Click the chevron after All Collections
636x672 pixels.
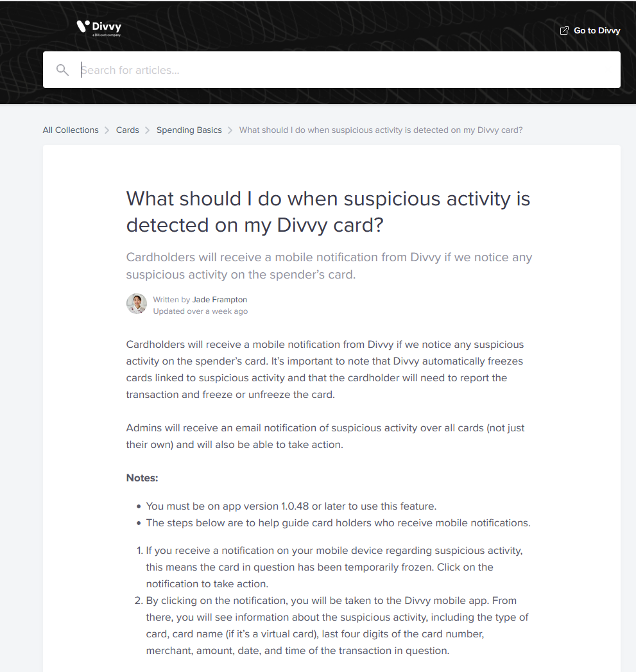[x=107, y=130]
